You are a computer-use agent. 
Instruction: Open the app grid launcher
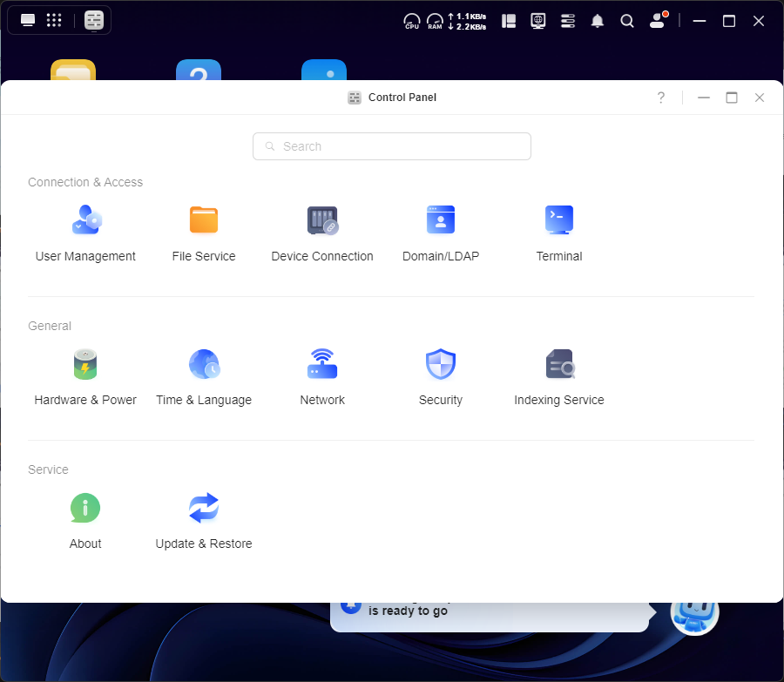pyautogui.click(x=54, y=20)
